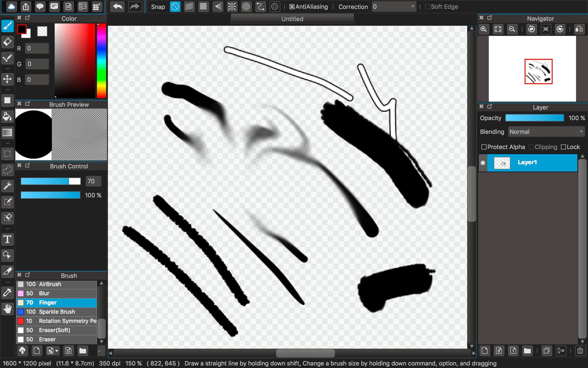
Task: Enable curve snap
Action: pyautogui.click(x=260, y=7)
